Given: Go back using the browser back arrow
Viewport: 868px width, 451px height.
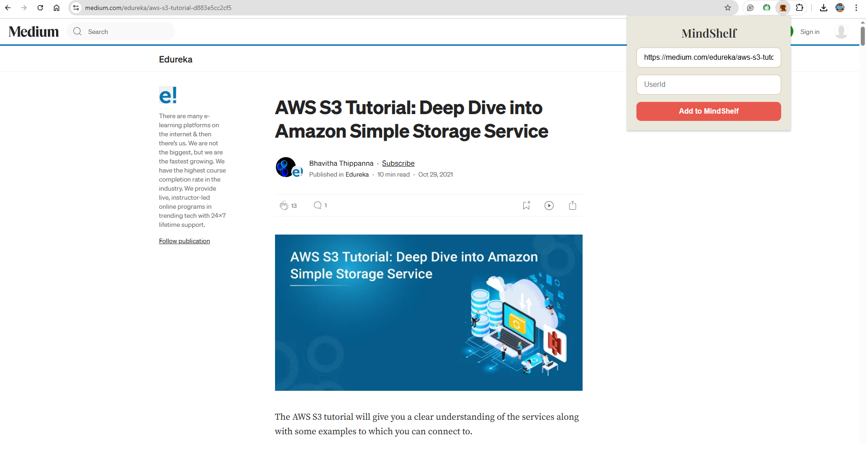Looking at the screenshot, I should pos(8,8).
